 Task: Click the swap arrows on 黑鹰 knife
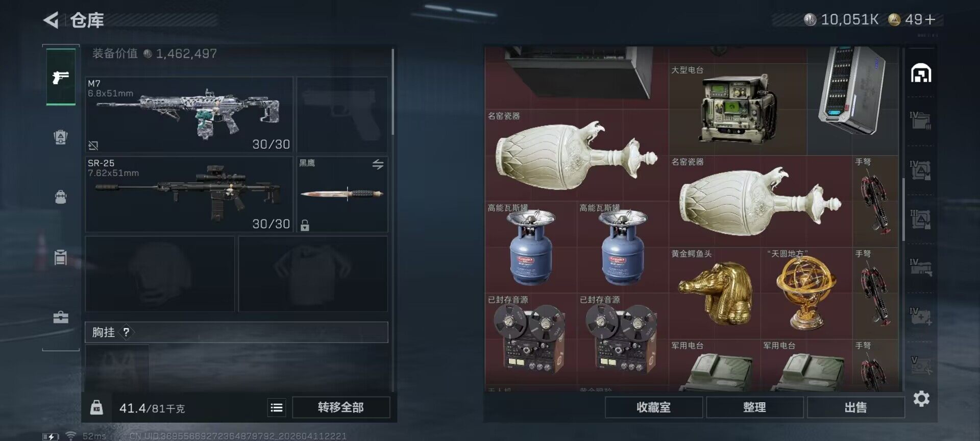[x=378, y=164]
